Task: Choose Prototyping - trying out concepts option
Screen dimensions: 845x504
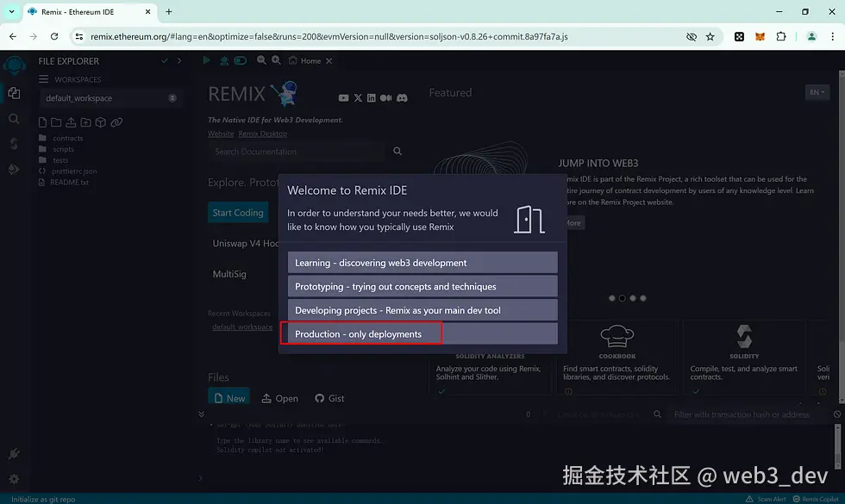Action: 422,286
